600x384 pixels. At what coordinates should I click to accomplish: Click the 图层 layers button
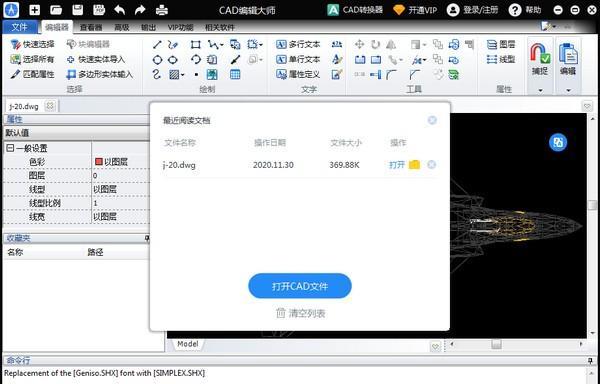click(x=501, y=45)
